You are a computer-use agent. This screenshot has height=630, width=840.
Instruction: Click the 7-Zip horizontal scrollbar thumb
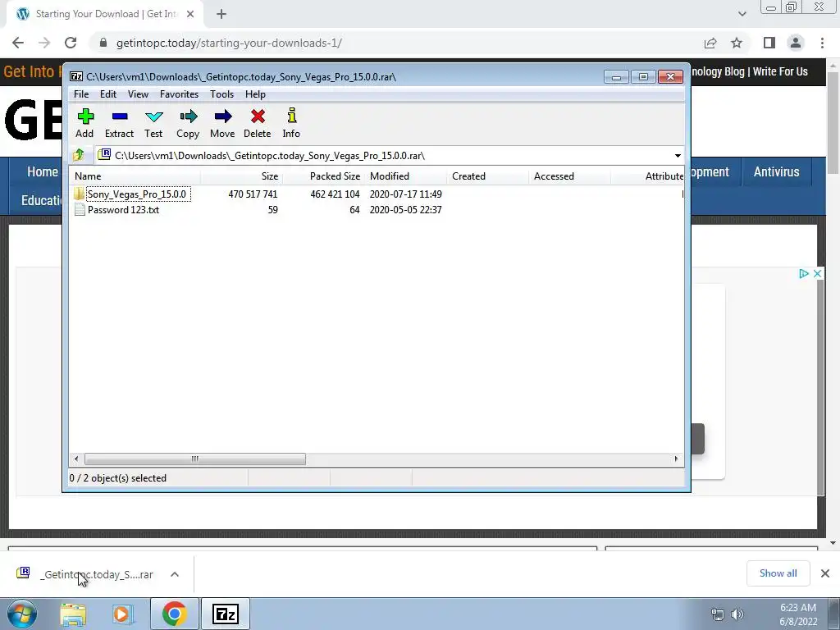pyautogui.click(x=195, y=459)
